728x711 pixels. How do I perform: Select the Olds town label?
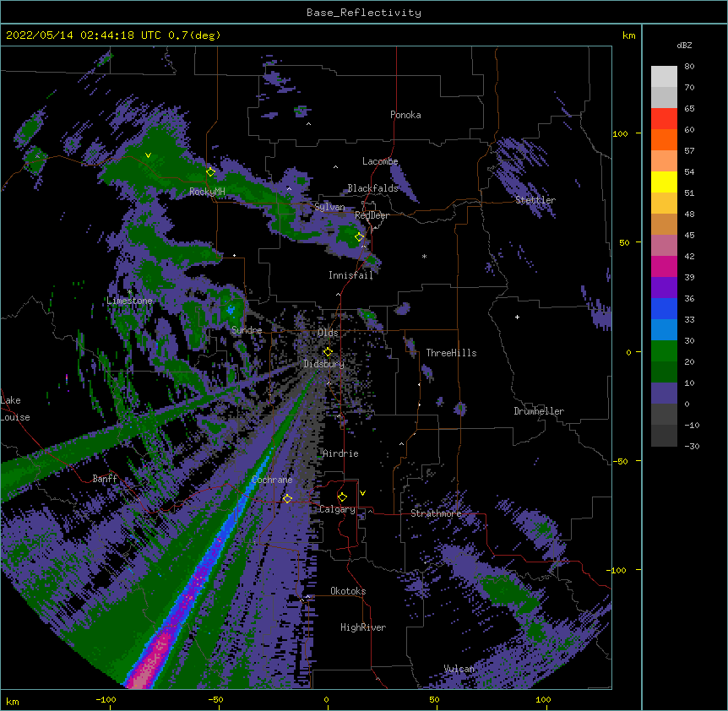pyautogui.click(x=328, y=333)
